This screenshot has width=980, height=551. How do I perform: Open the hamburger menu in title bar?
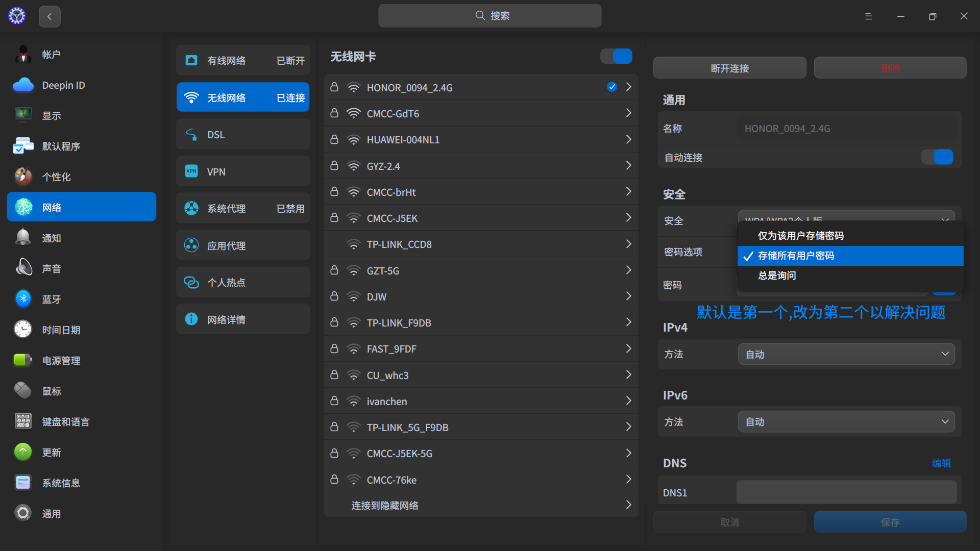pos(868,16)
